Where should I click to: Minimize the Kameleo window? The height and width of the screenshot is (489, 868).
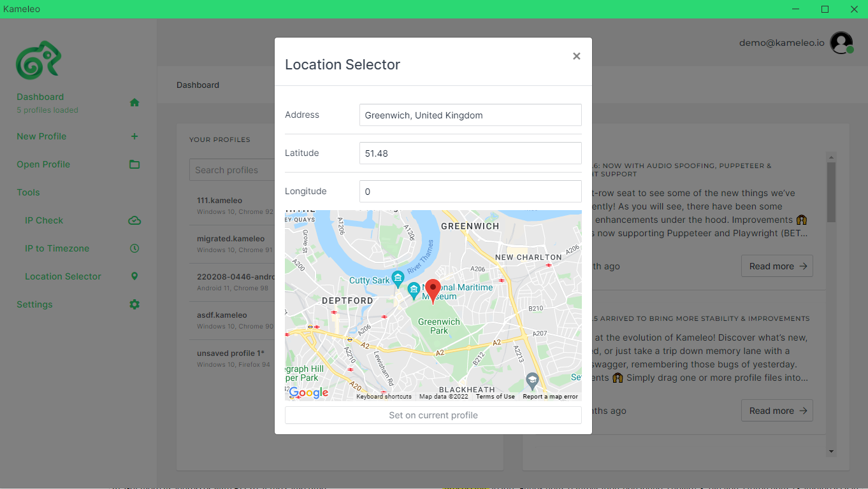click(x=795, y=9)
